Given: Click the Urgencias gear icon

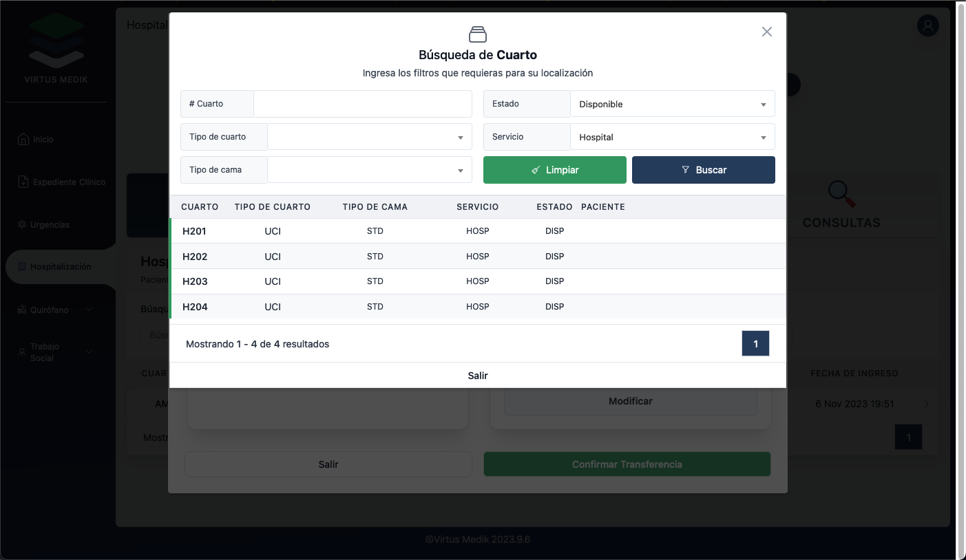Looking at the screenshot, I should click(22, 225).
